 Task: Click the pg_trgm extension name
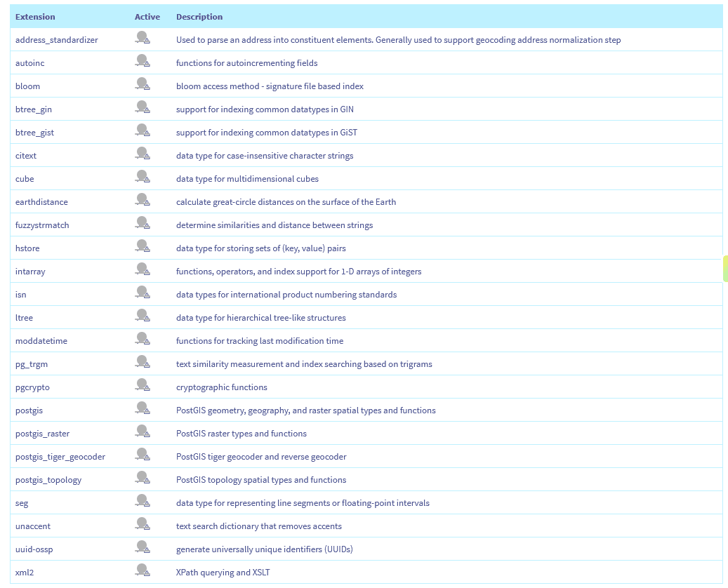point(32,364)
